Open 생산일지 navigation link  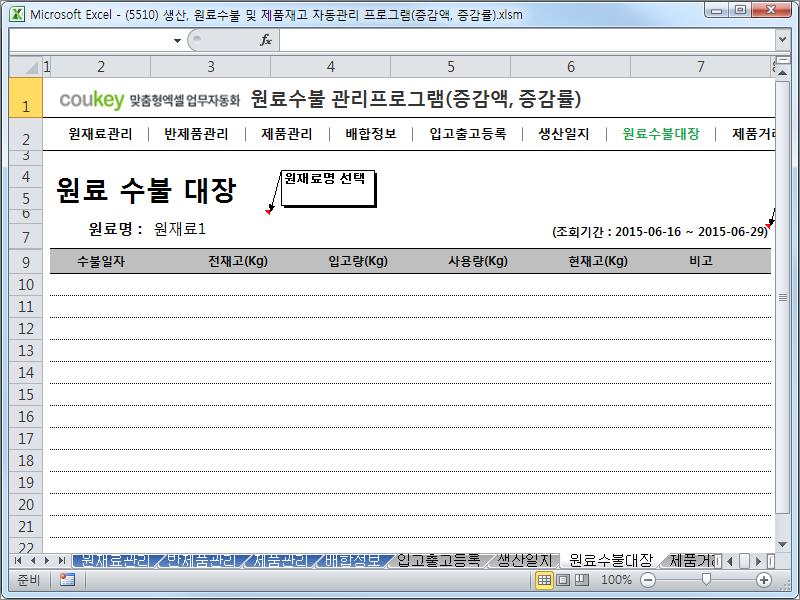coord(564,134)
